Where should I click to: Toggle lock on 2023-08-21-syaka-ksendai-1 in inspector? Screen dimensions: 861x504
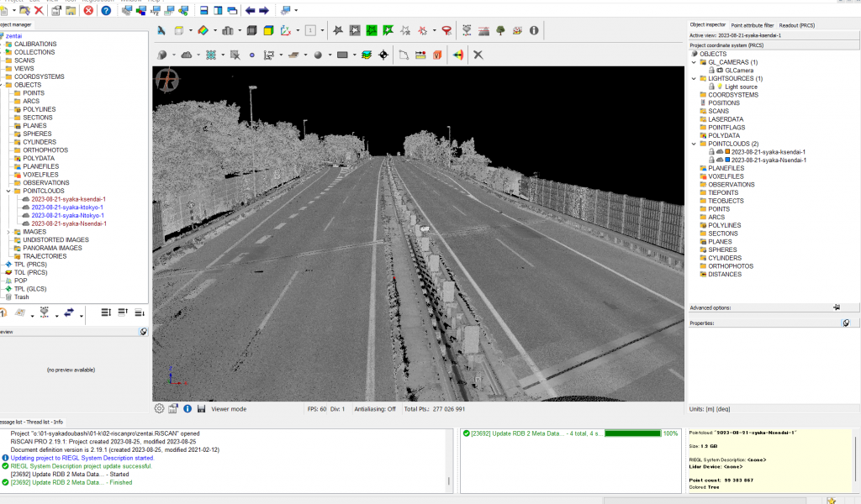711,152
